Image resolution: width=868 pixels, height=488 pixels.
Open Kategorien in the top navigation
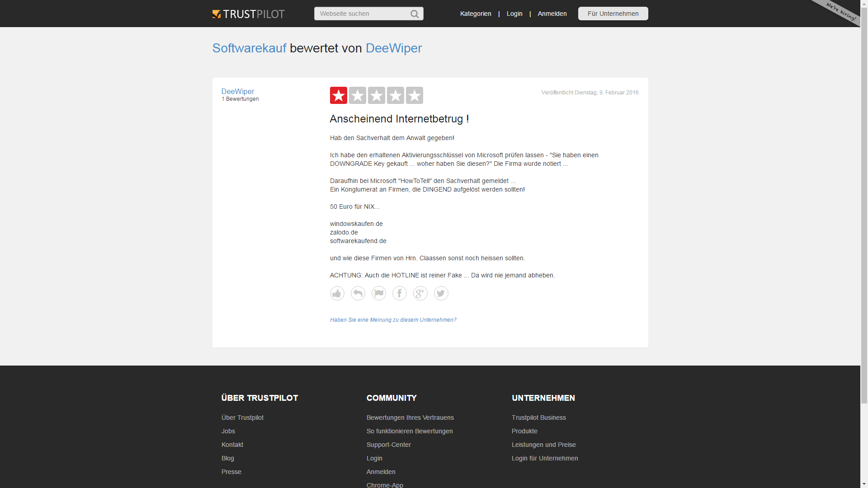[476, 14]
